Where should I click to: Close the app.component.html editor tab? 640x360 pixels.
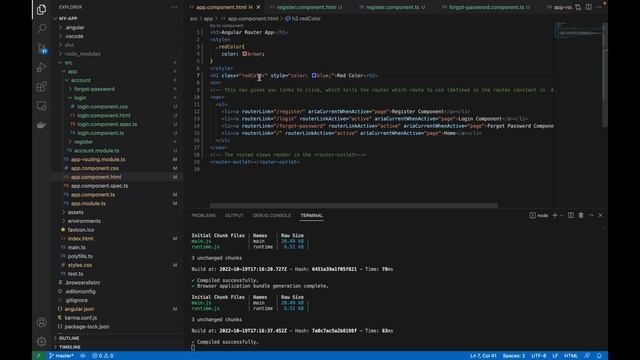coord(258,7)
